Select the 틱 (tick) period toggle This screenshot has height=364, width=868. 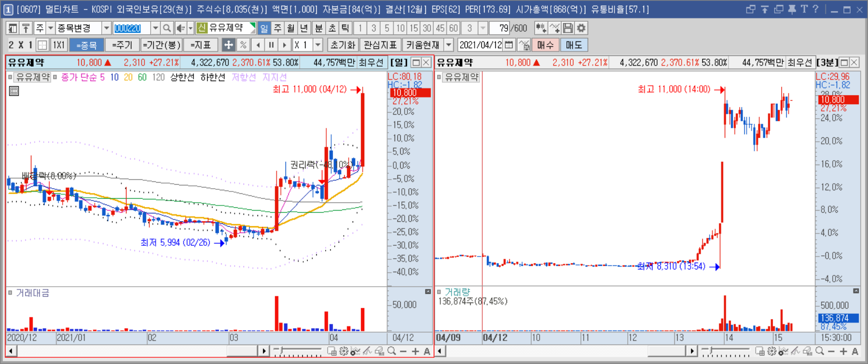(345, 28)
